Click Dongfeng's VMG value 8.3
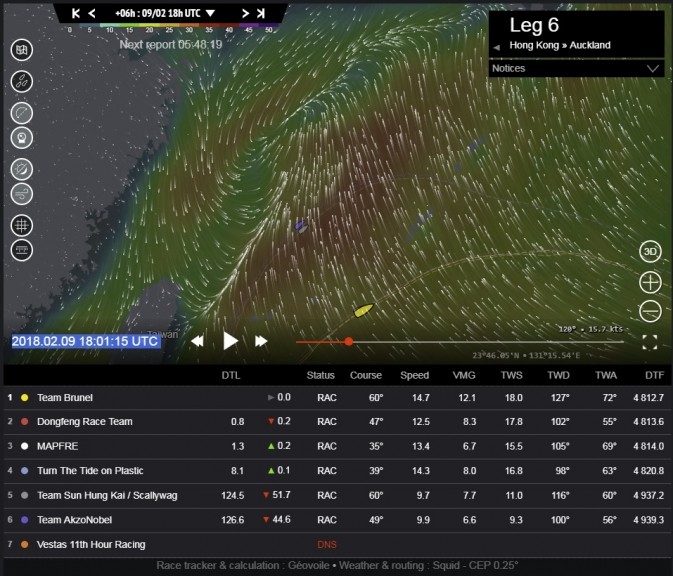This screenshot has width=673, height=576. click(x=469, y=422)
